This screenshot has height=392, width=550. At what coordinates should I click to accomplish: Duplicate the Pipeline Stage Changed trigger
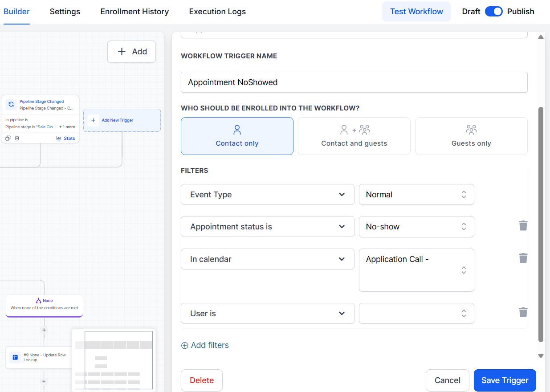pyautogui.click(x=8, y=138)
